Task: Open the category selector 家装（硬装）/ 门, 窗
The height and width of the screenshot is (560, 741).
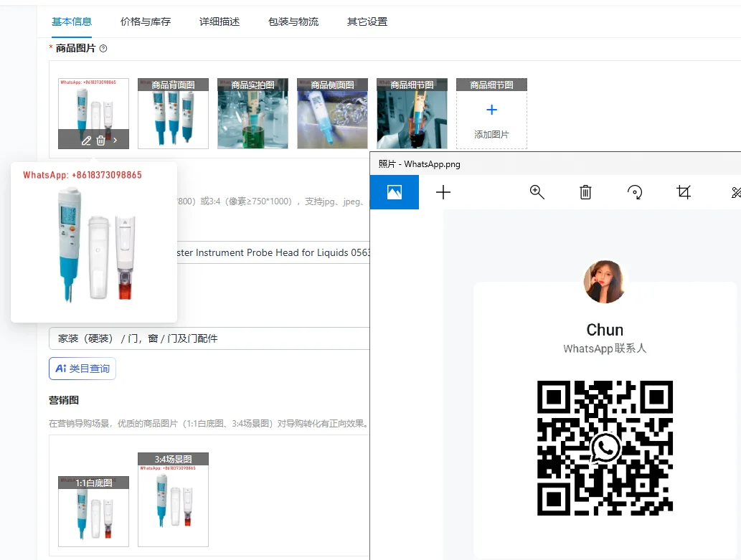Action: [x=208, y=338]
